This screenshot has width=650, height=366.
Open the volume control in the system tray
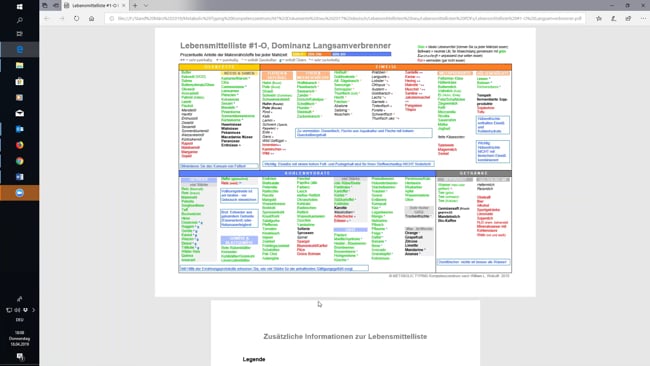point(17,310)
